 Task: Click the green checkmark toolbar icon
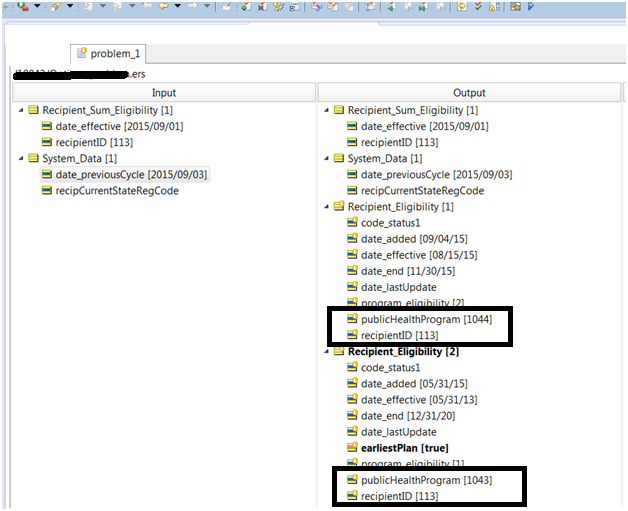478,6
